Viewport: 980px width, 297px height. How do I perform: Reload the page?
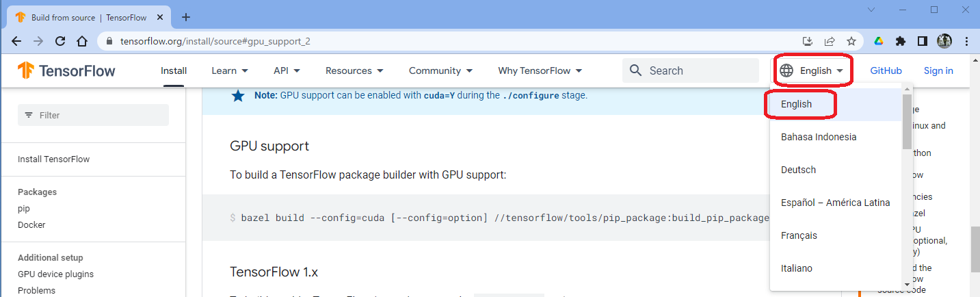point(60,41)
